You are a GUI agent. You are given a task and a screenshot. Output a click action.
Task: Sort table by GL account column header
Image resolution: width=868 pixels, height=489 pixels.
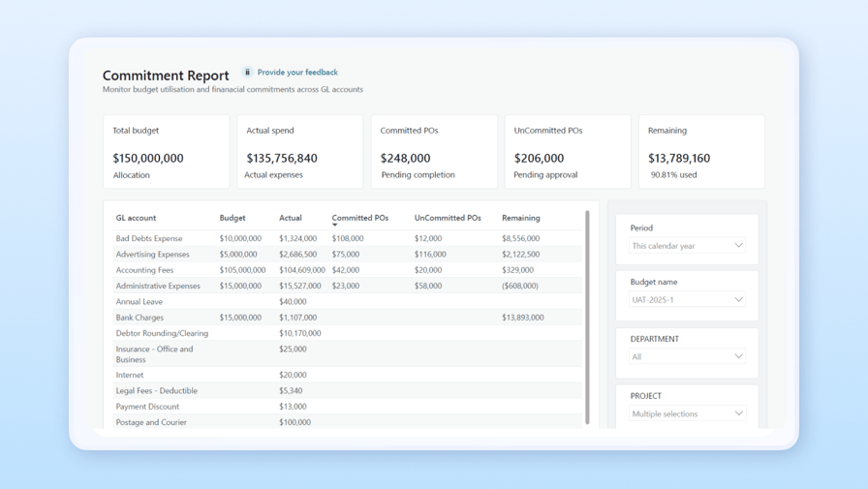(136, 218)
